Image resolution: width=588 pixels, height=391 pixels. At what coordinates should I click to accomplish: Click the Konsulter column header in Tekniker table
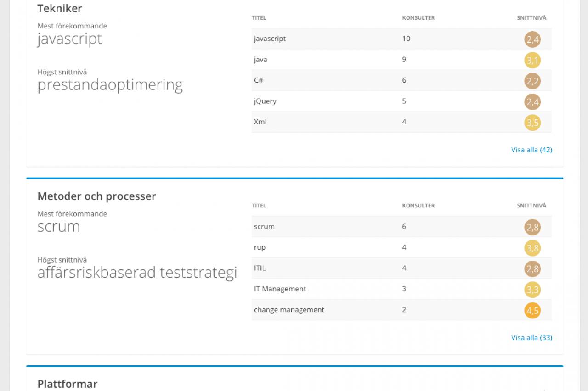(418, 18)
